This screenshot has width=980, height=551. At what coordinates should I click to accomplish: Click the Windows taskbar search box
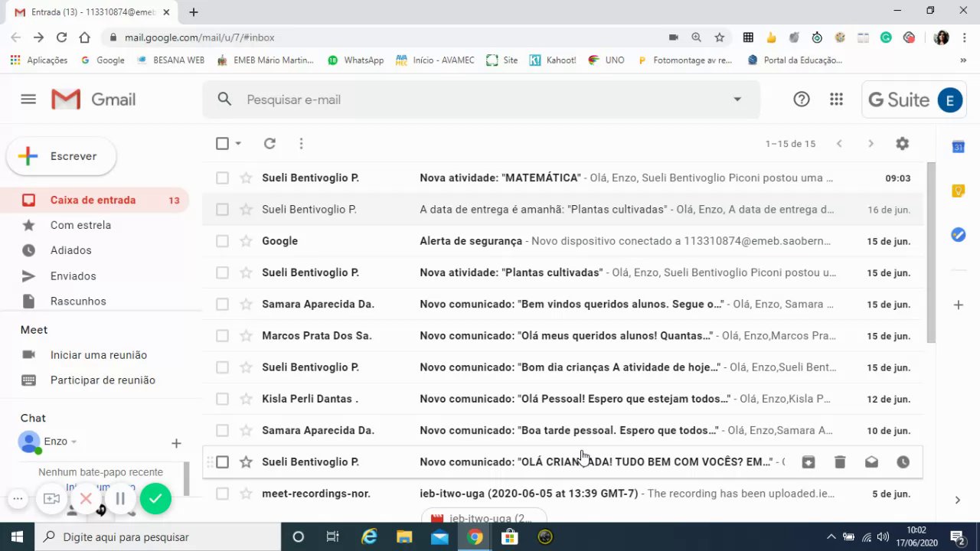[x=158, y=537]
